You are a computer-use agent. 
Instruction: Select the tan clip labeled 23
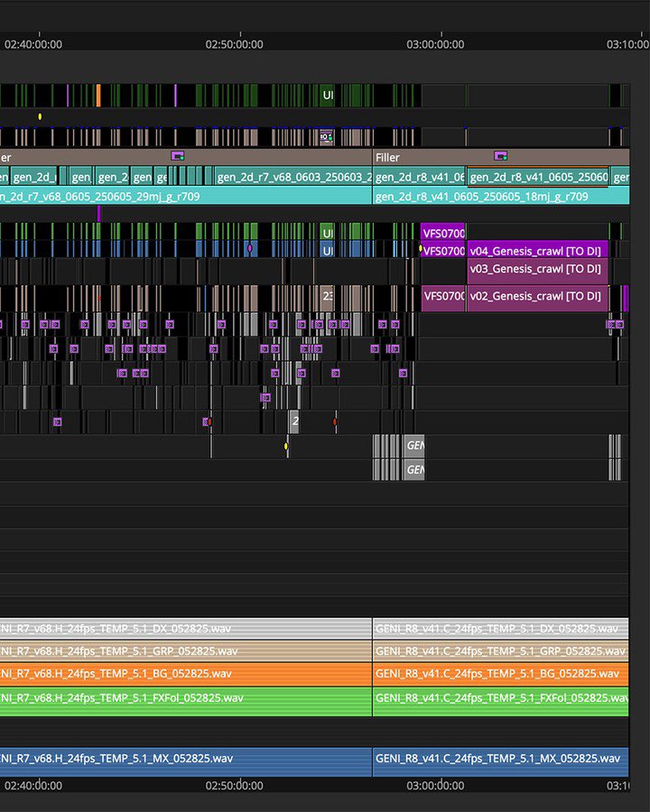(327, 297)
